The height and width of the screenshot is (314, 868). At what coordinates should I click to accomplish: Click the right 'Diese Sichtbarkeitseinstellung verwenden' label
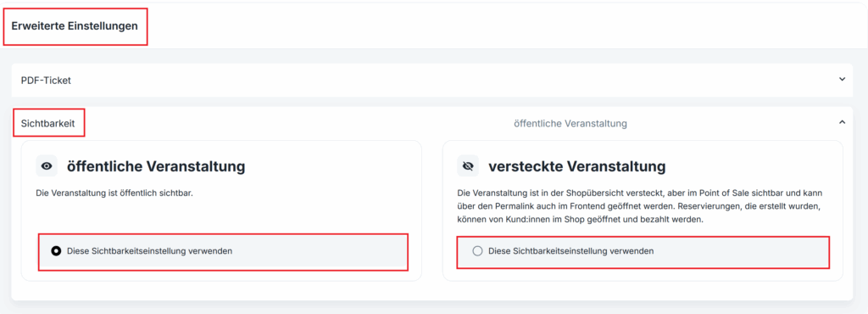(570, 251)
